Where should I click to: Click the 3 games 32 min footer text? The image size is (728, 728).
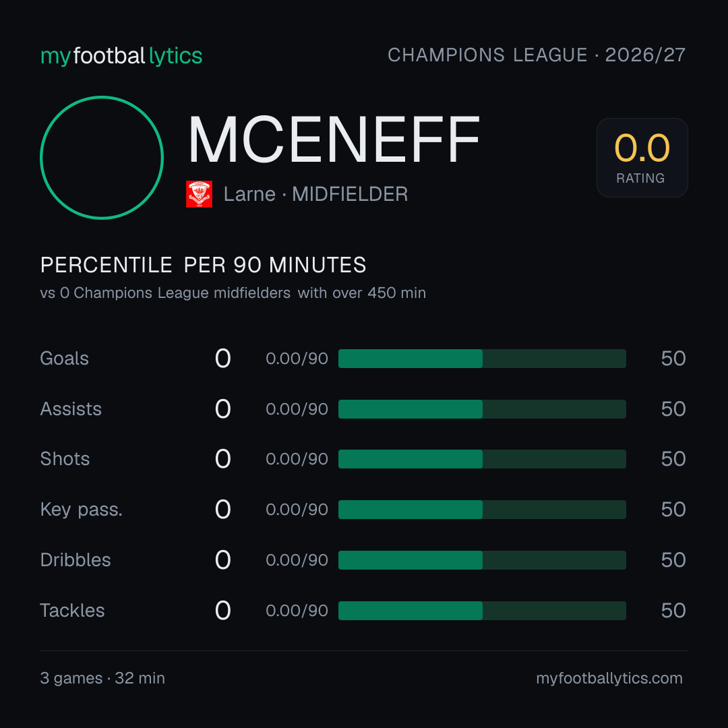(x=102, y=678)
